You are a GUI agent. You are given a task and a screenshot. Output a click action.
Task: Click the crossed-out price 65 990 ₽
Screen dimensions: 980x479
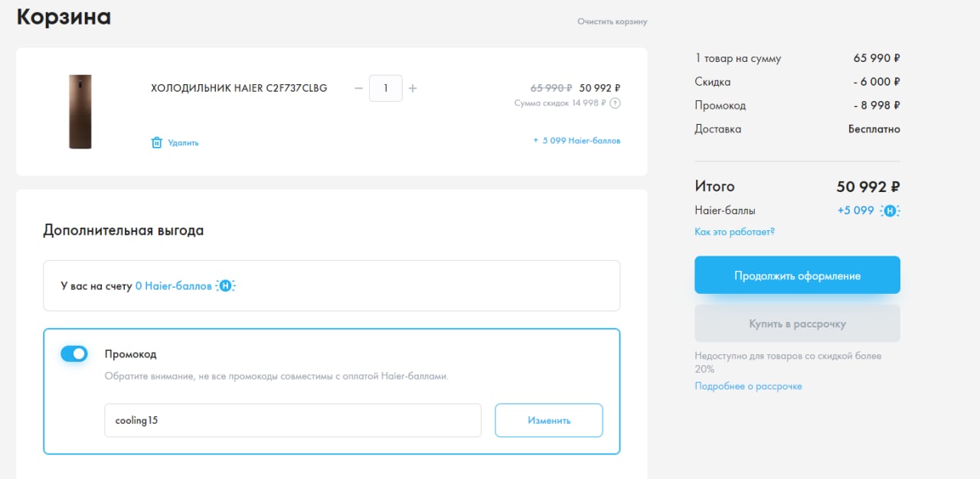click(551, 88)
